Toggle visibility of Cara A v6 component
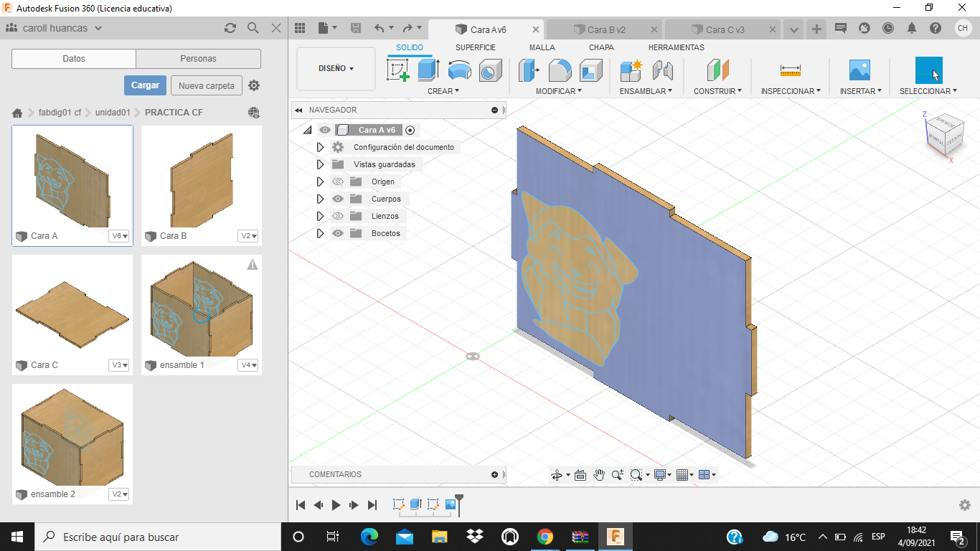This screenshot has height=551, width=980. click(325, 130)
